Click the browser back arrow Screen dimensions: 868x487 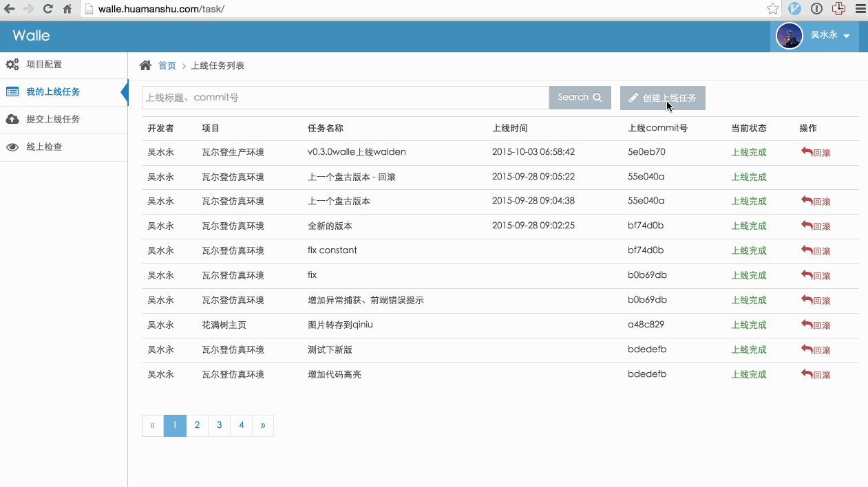[x=10, y=9]
